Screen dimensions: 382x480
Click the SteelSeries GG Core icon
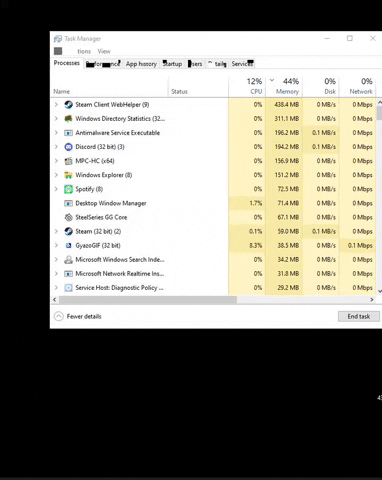pyautogui.click(x=68, y=217)
